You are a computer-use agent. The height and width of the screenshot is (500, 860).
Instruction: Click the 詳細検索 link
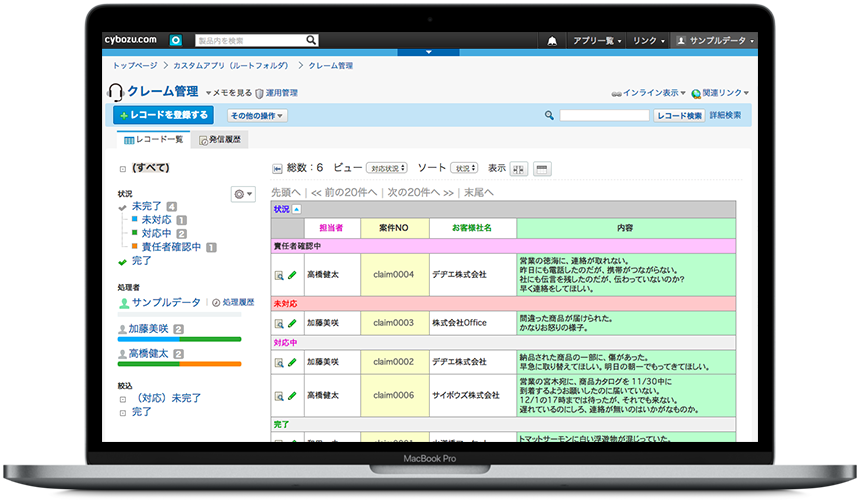click(726, 115)
